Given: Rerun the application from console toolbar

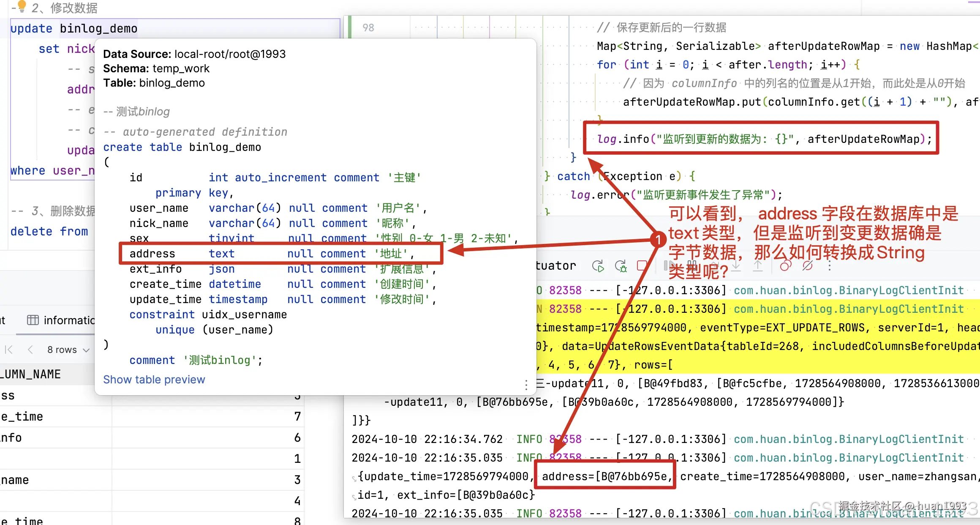Looking at the screenshot, I should click(599, 265).
